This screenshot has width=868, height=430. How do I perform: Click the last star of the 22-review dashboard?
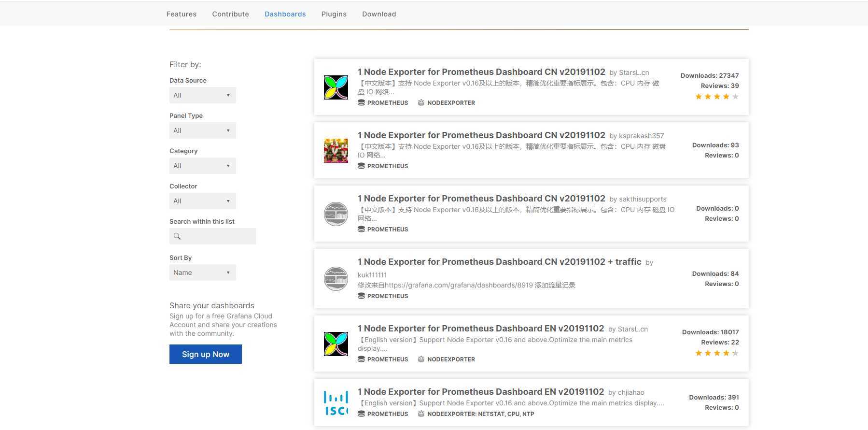click(735, 353)
